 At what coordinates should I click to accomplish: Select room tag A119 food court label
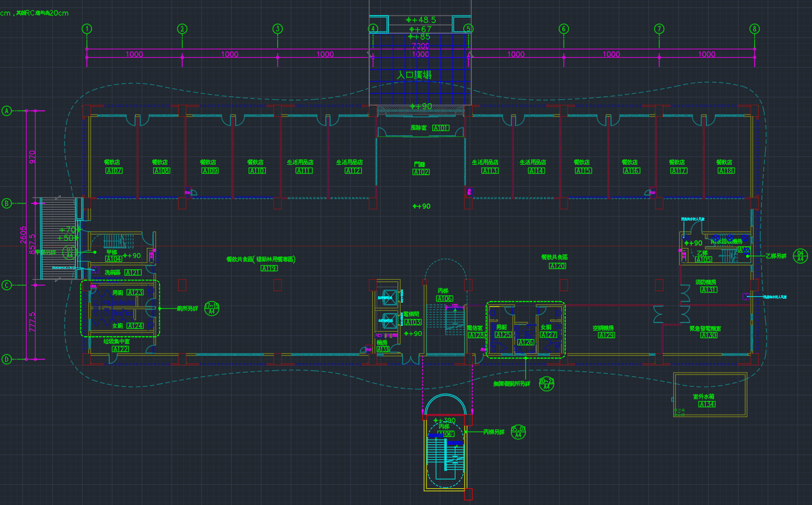(x=269, y=268)
